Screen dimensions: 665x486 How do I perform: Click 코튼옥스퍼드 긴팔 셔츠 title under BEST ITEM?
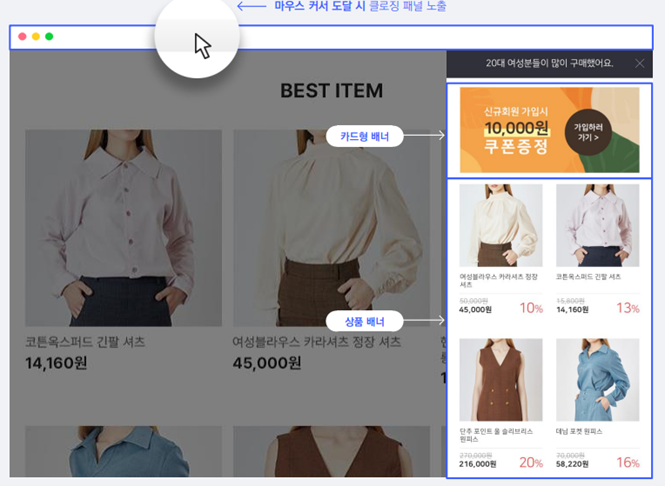85,342
